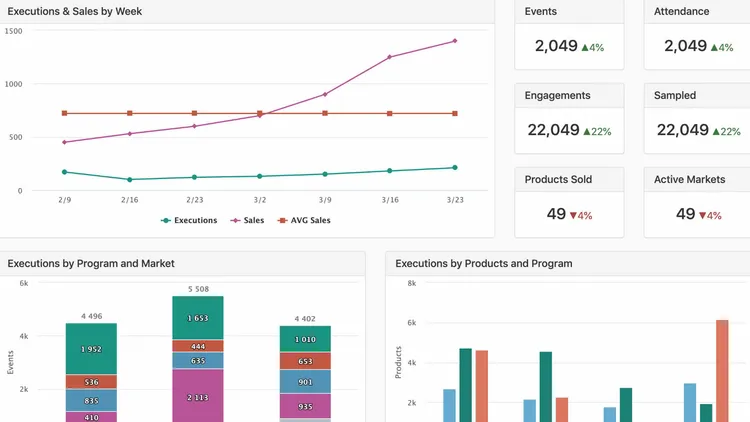Click the red down arrow on Products Sold card

573,216
